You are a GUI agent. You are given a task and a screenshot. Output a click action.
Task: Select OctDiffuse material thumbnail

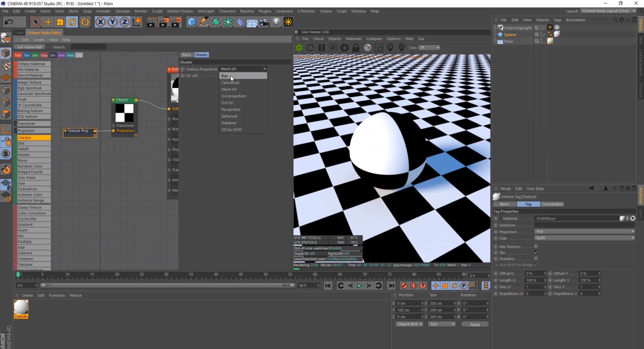21,309
